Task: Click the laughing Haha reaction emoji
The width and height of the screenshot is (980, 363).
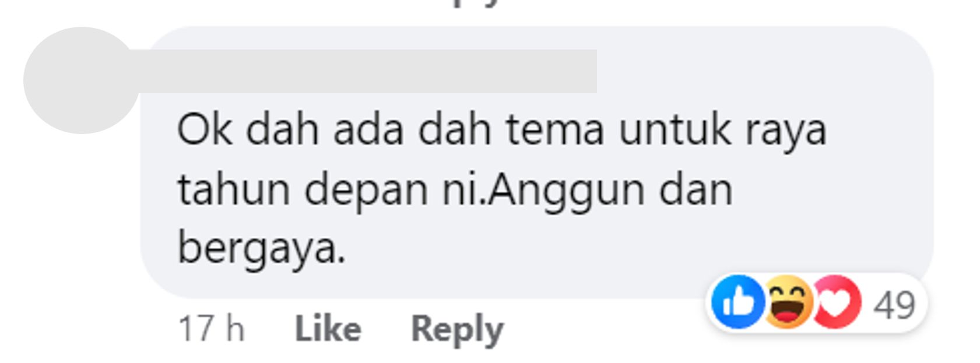Action: click(787, 302)
